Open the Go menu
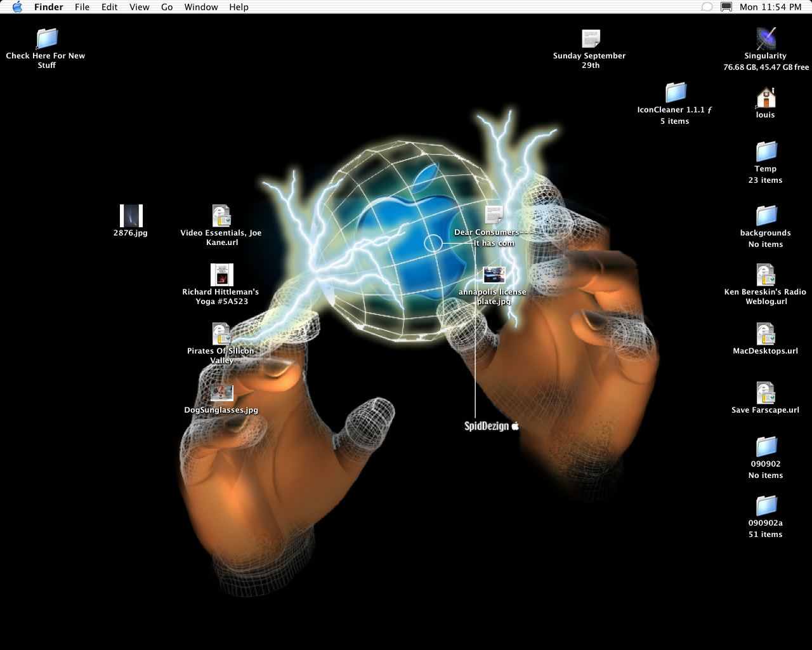Screen dimensions: 812x650 click(167, 7)
